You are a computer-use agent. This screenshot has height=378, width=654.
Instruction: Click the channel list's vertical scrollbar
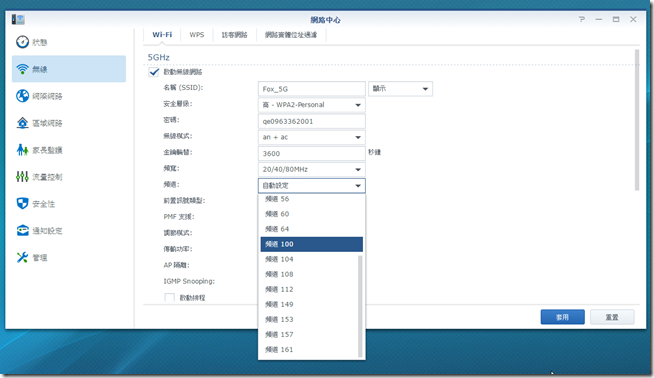(x=360, y=306)
